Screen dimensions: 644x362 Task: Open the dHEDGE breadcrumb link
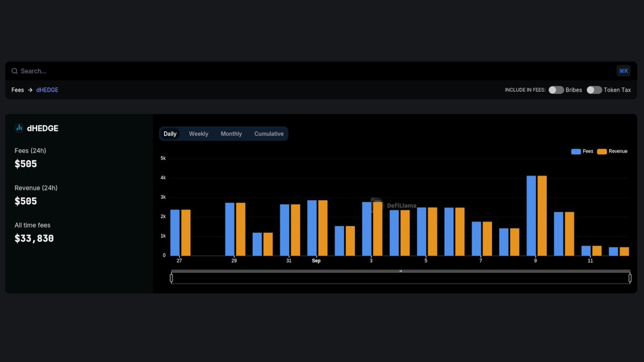click(x=47, y=90)
